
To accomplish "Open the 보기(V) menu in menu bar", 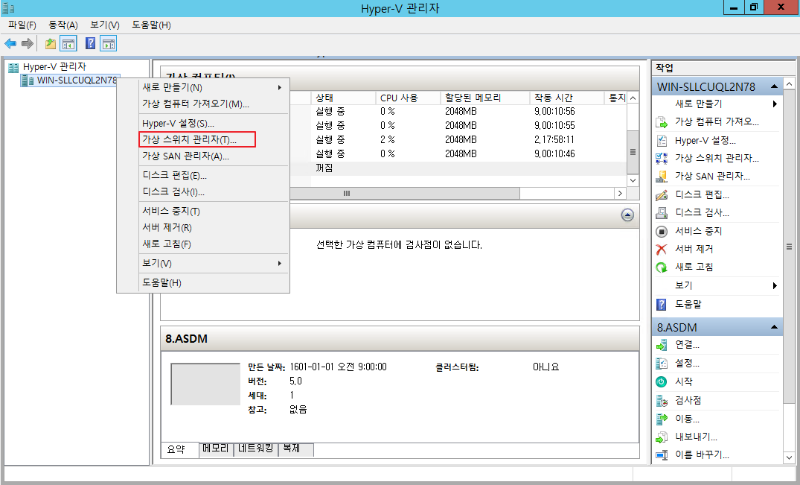I will coord(105,25).
